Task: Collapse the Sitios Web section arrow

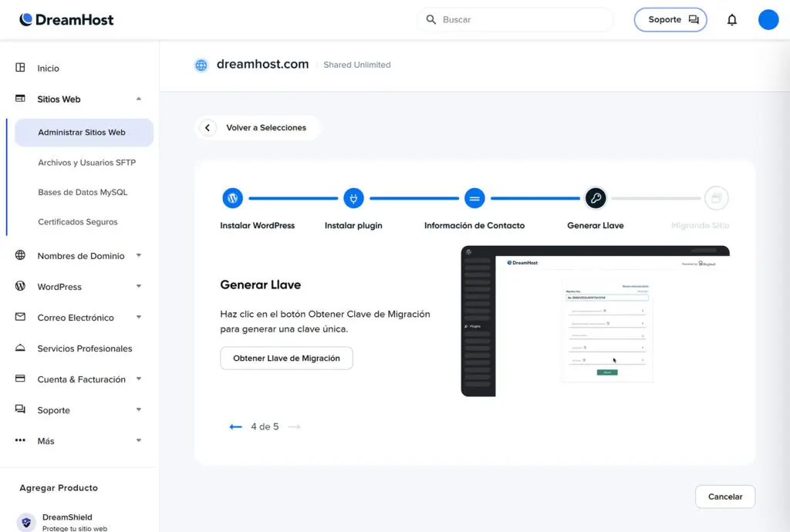Action: (x=139, y=99)
